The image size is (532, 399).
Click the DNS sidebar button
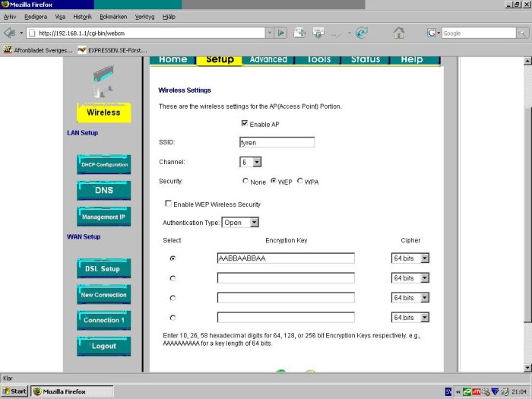point(104,190)
